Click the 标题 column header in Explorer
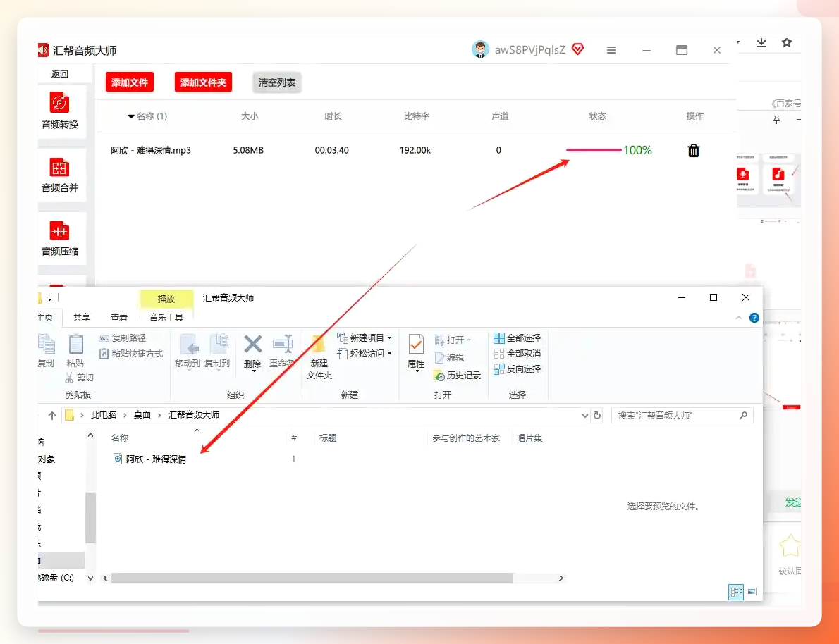 tap(328, 438)
